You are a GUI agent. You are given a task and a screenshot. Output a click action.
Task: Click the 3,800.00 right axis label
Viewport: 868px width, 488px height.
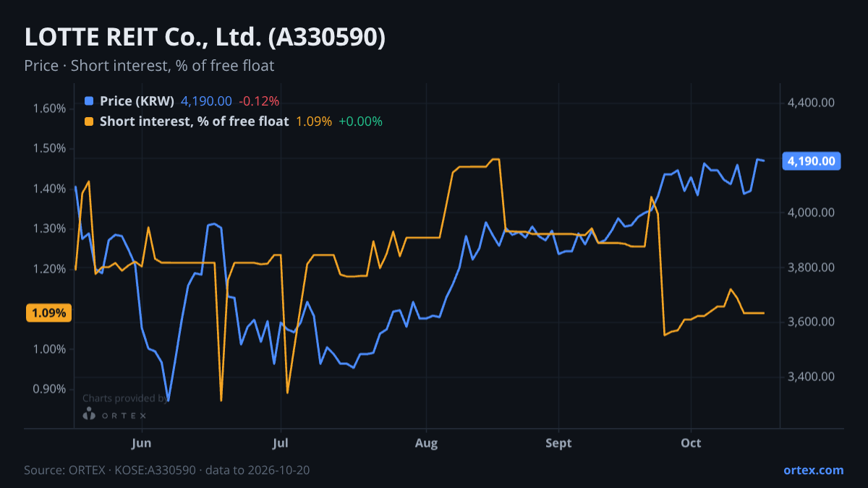click(x=812, y=267)
